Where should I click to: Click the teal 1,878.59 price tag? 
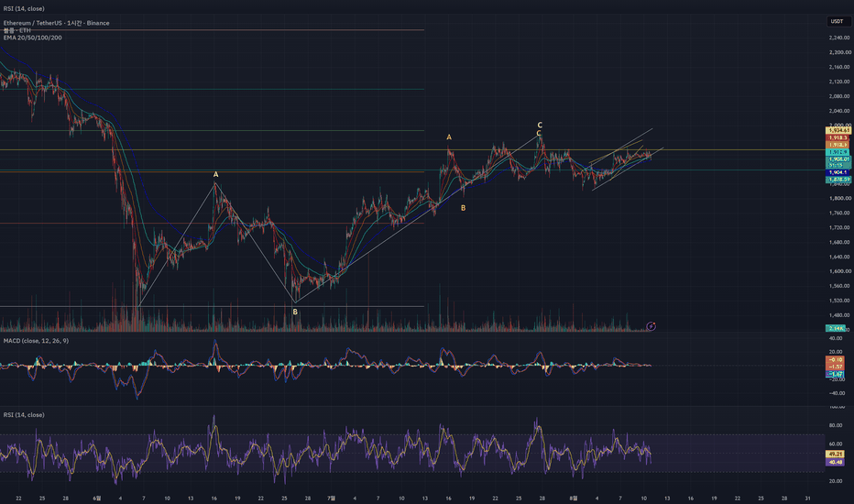coord(838,180)
